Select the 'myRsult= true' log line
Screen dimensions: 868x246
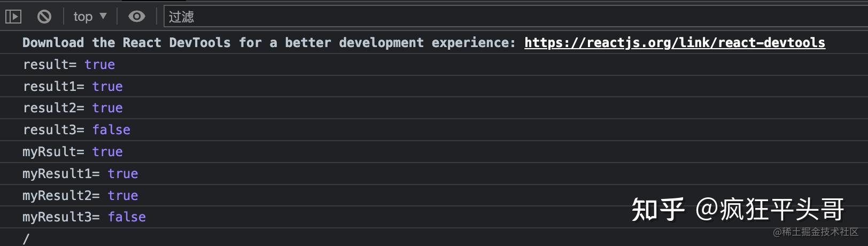434,152
